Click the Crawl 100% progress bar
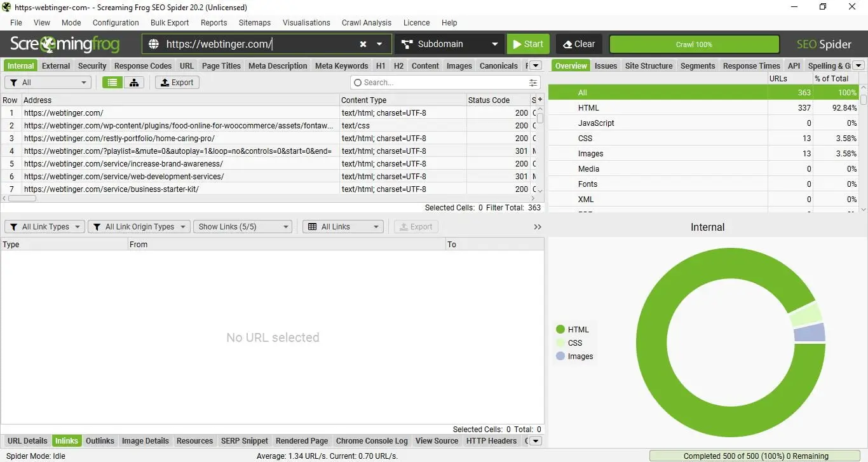 [694, 44]
